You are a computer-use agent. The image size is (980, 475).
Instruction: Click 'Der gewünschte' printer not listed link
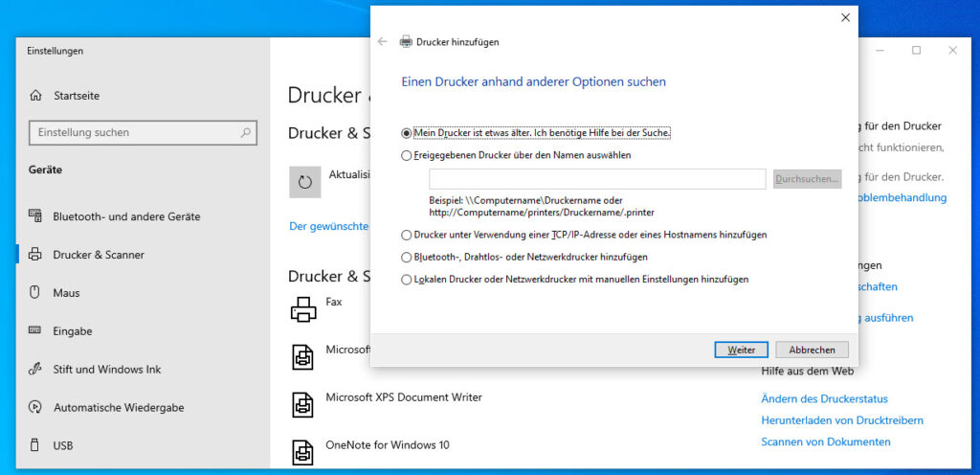329,226
